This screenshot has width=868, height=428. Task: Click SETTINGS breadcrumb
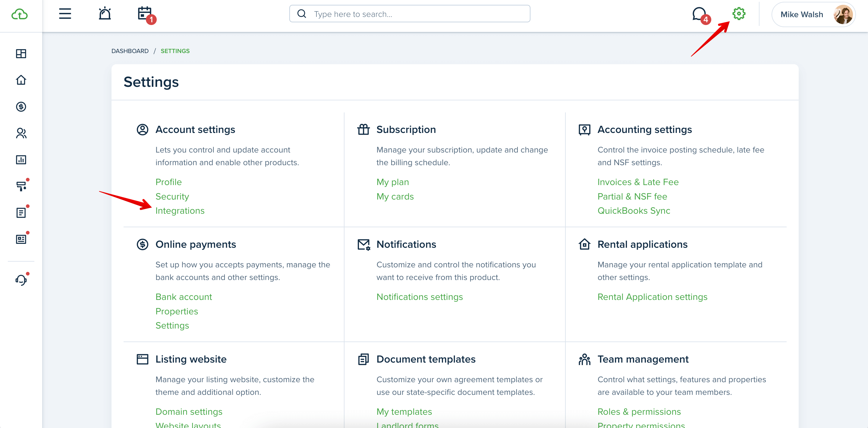pyautogui.click(x=175, y=51)
